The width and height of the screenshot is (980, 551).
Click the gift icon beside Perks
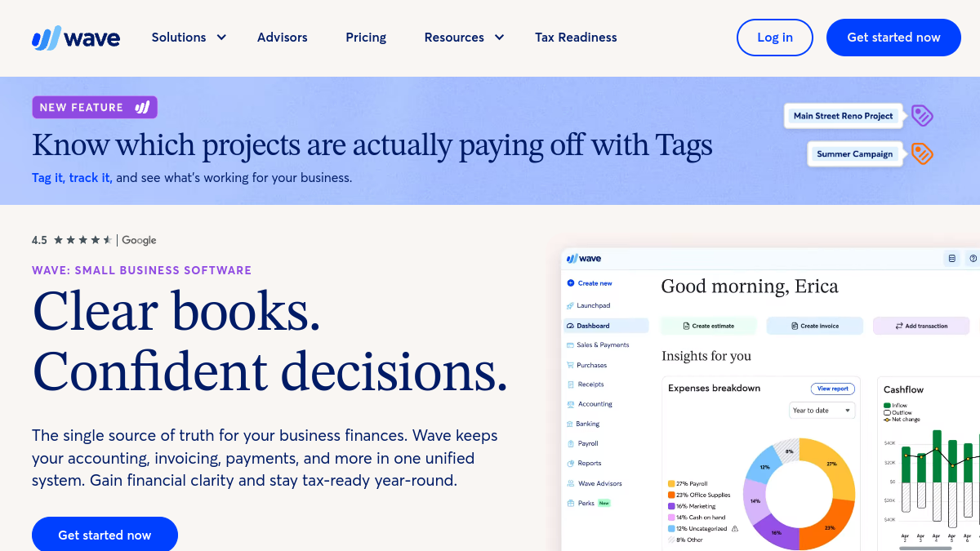tap(570, 503)
